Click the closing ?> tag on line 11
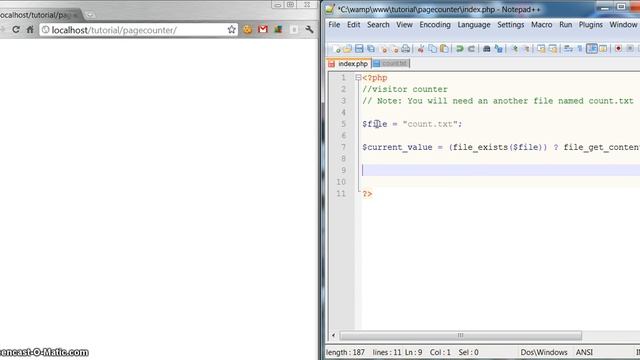640x360 pixels. tap(367, 194)
